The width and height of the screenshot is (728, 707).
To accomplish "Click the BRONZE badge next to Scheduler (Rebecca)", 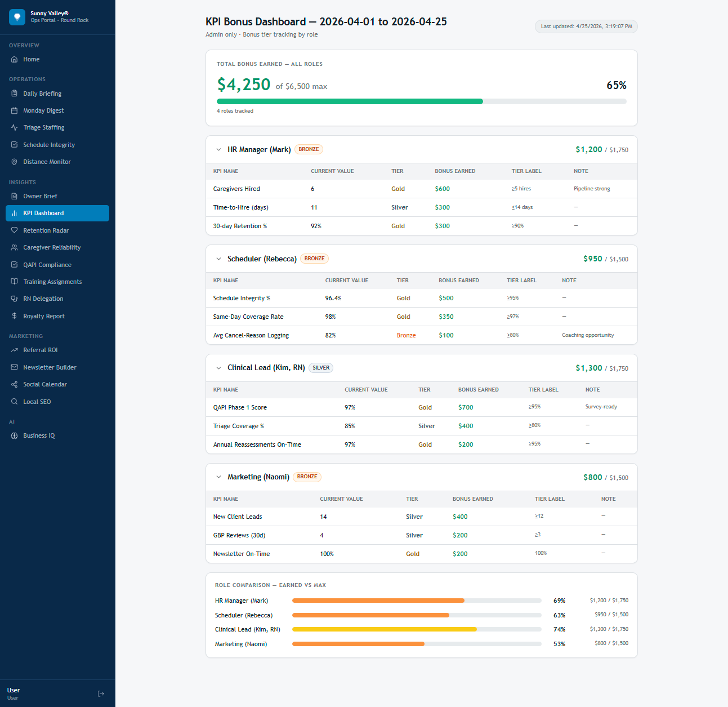I will 314,259.
